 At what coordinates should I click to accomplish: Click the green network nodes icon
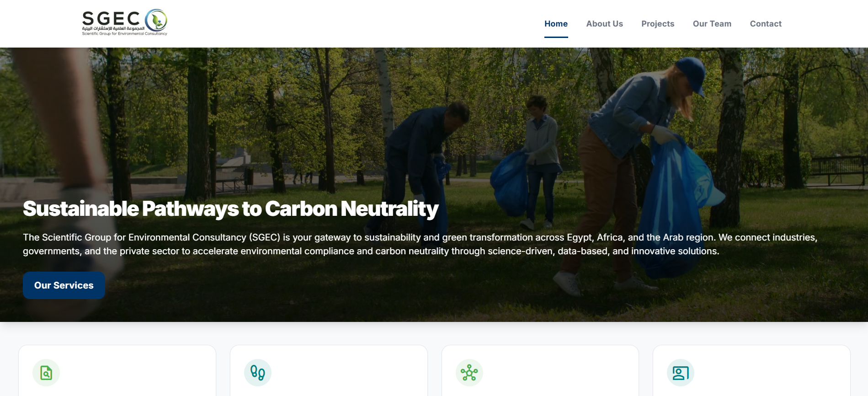click(x=469, y=373)
